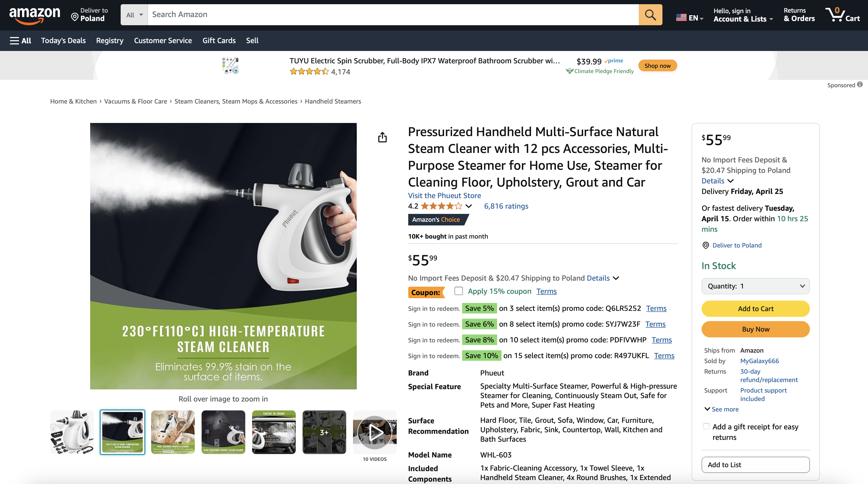Image resolution: width=868 pixels, height=484 pixels.
Task: Click the search magnifier icon
Action: click(x=650, y=15)
